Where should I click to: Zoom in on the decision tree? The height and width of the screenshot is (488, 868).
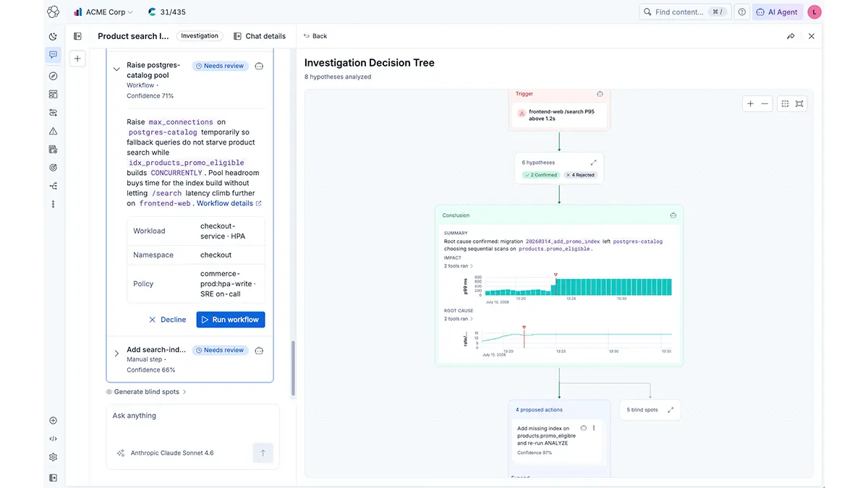click(x=750, y=104)
